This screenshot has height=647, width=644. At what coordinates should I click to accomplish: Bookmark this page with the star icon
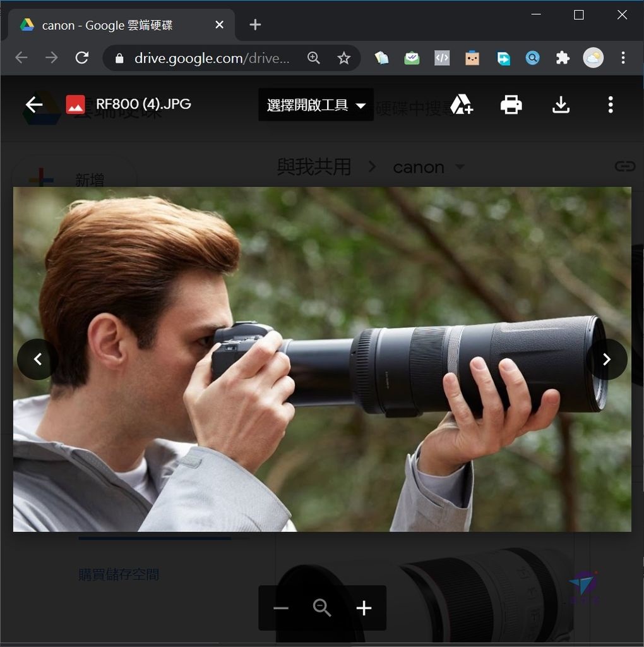coord(343,58)
